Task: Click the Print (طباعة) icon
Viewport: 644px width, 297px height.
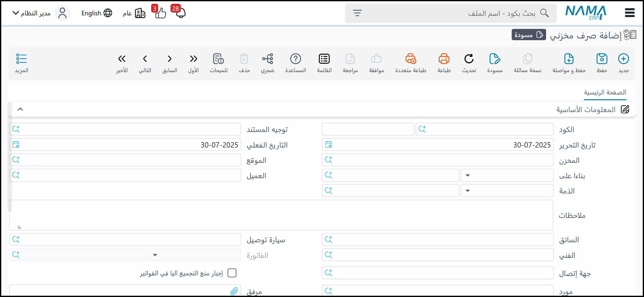Action: click(x=444, y=59)
